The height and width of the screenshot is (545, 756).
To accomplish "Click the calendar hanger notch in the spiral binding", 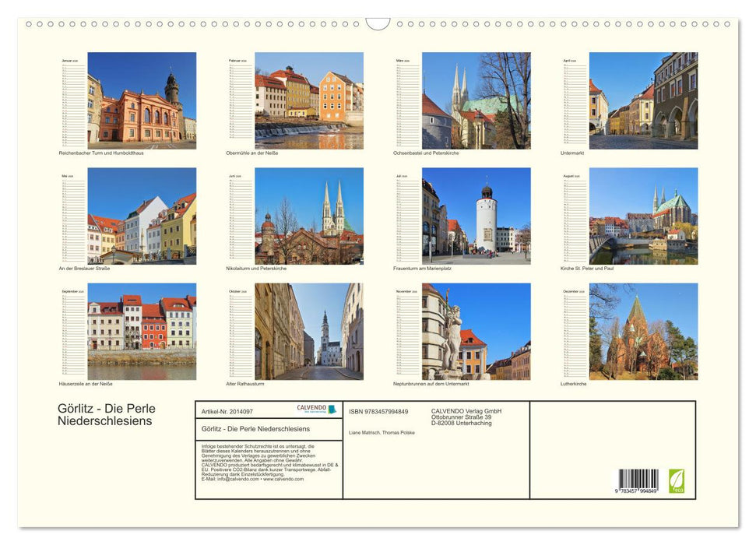I will [x=378, y=24].
